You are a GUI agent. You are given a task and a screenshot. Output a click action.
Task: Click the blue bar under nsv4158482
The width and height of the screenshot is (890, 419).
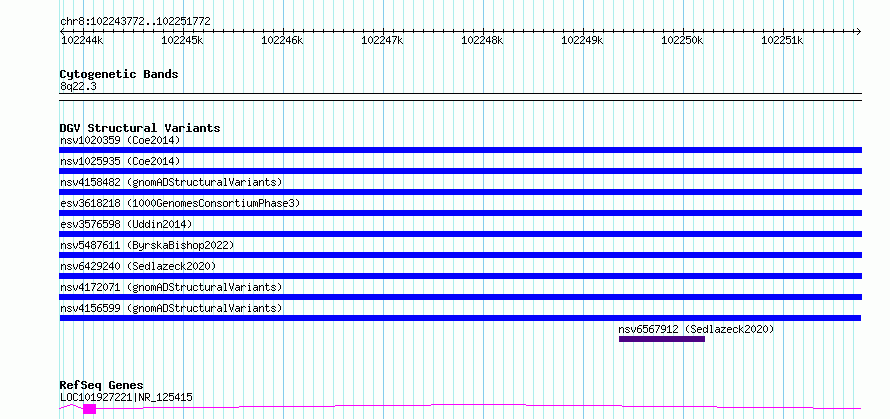[460, 192]
